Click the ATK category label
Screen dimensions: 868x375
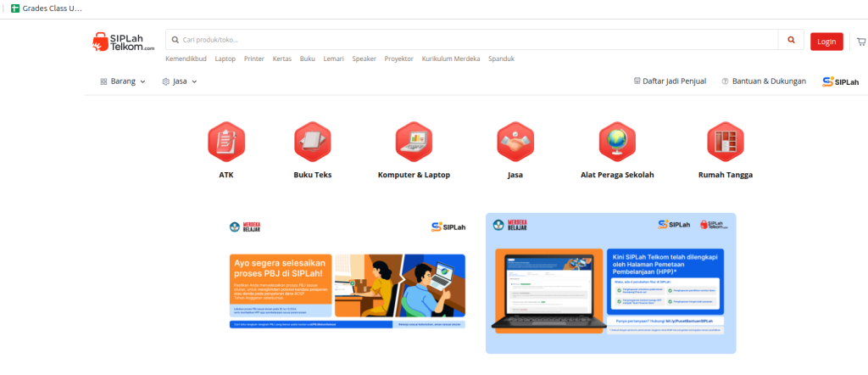pos(225,175)
